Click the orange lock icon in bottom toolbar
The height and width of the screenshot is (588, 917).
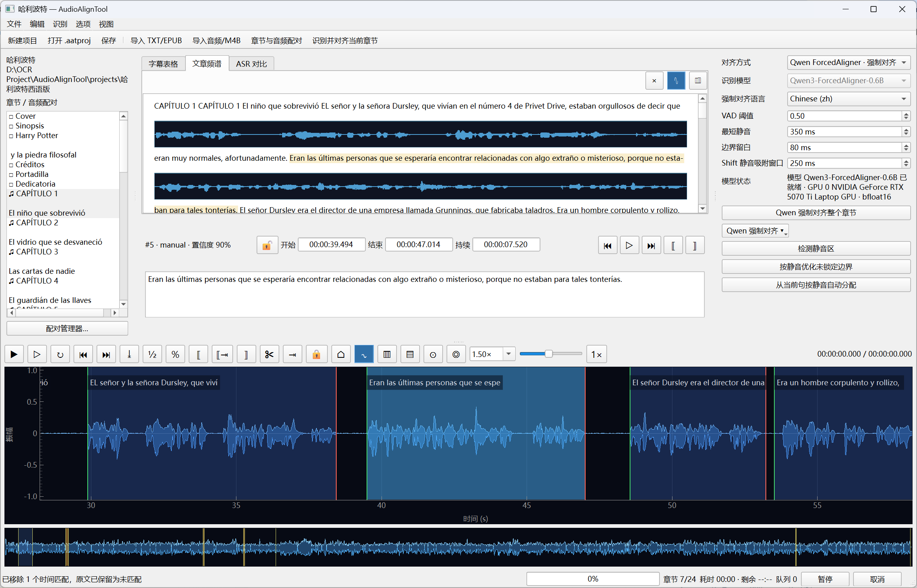pos(316,355)
